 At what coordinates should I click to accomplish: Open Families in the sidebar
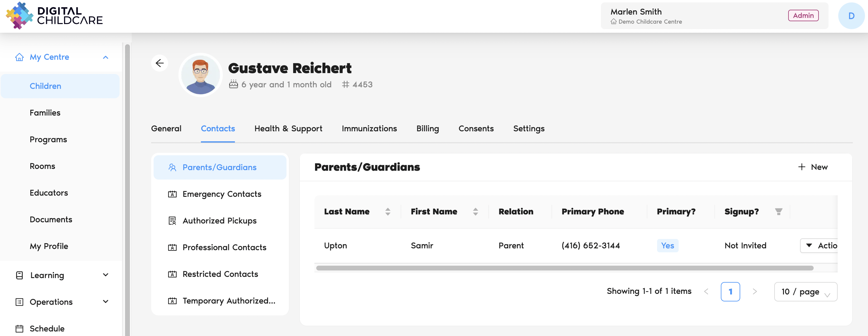pyautogui.click(x=45, y=113)
